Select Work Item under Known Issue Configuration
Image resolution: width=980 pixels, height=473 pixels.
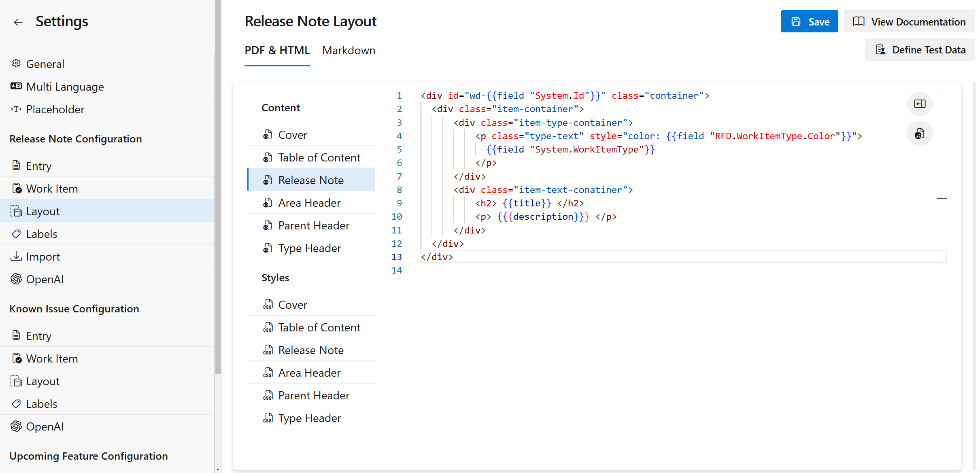coord(52,358)
